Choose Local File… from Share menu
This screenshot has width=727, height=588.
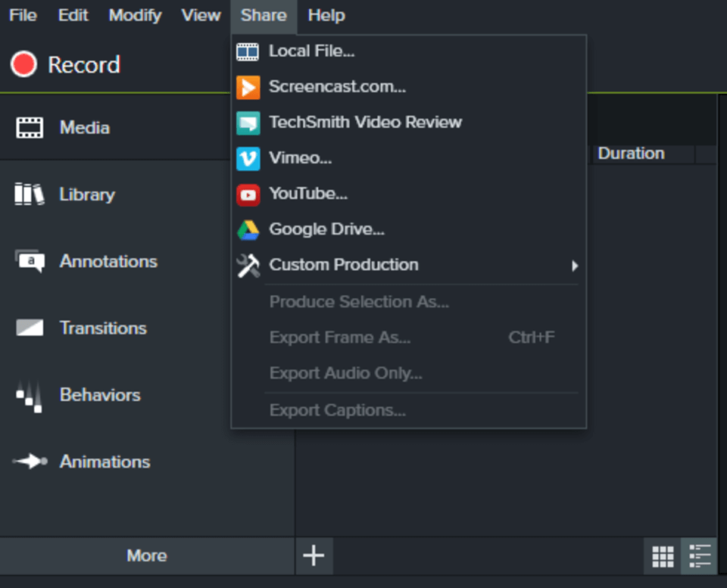pos(311,51)
